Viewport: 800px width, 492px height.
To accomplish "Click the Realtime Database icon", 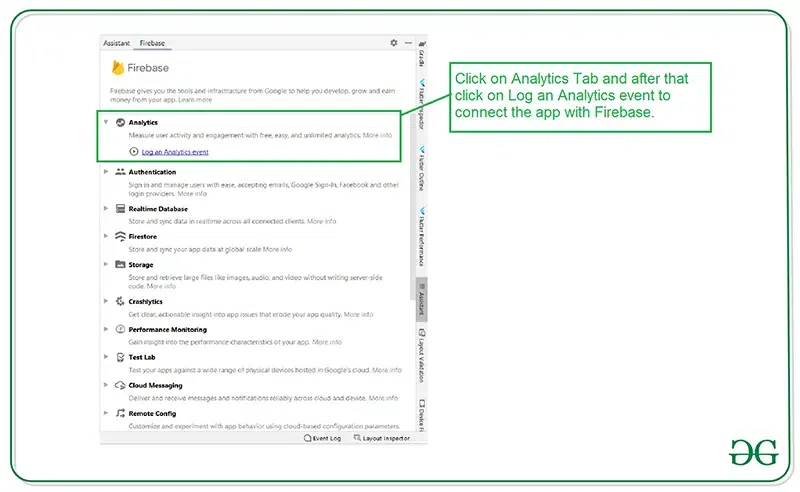I will coord(120,209).
